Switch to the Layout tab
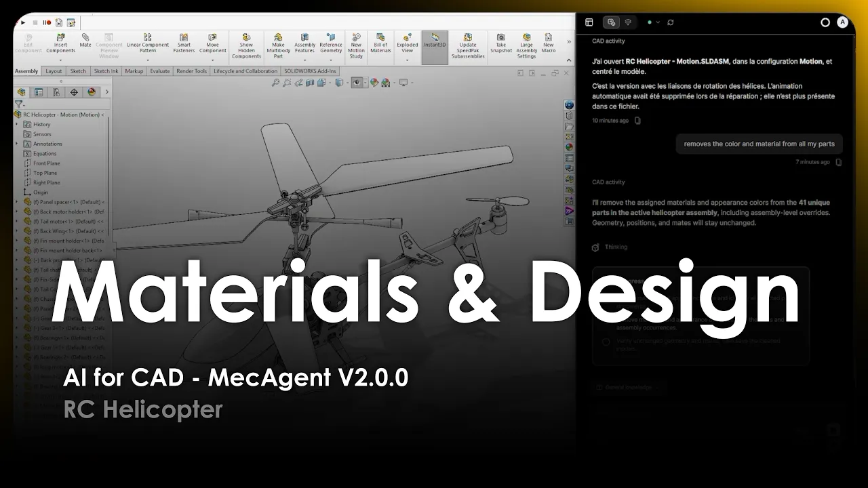The height and width of the screenshot is (488, 868). pos(54,71)
